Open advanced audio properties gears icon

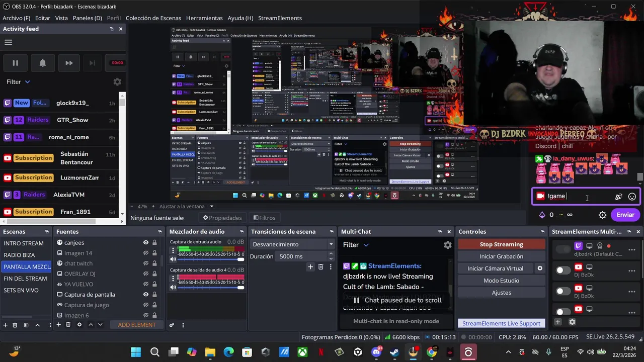coord(172,325)
